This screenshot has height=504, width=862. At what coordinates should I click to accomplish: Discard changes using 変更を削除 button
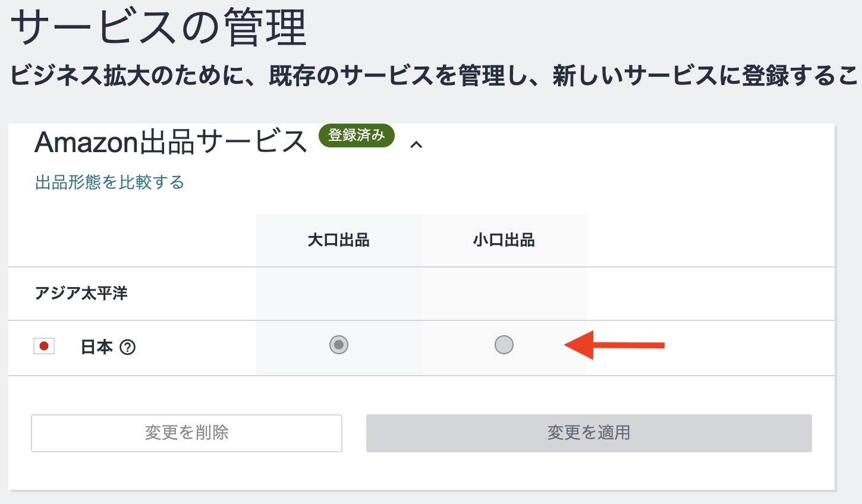point(186,433)
